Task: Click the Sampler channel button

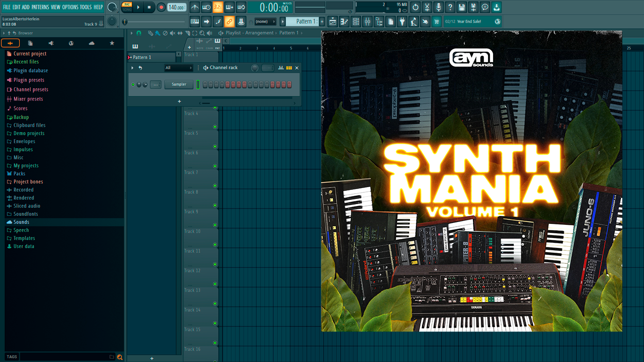Action: pos(179,84)
